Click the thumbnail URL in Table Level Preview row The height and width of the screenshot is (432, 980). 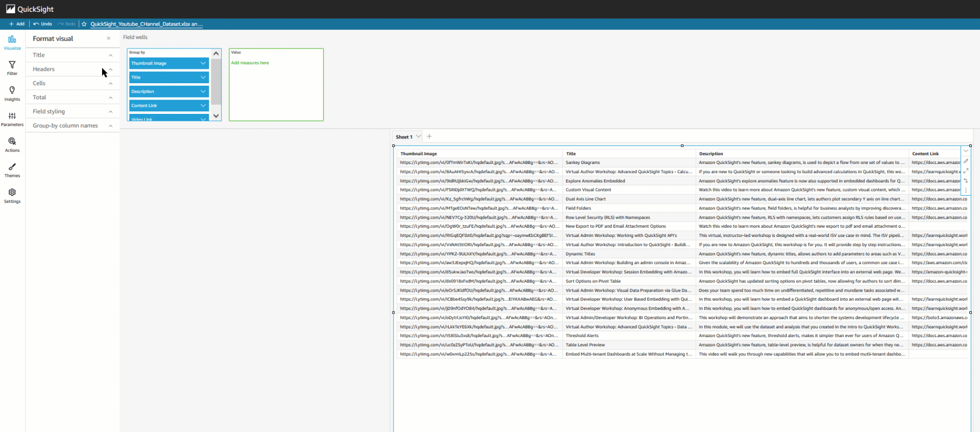coord(479,345)
